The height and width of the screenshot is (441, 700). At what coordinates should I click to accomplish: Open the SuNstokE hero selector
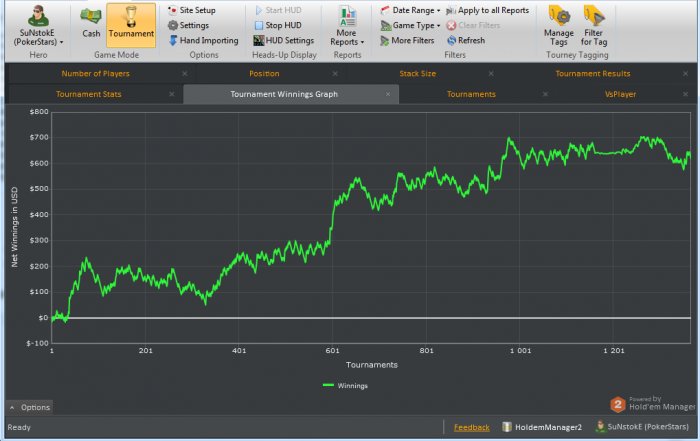pyautogui.click(x=37, y=26)
